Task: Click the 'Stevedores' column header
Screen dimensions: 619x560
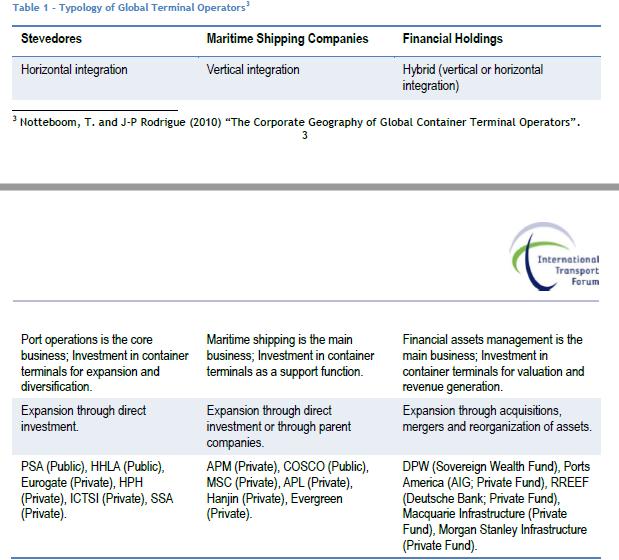Action: click(x=51, y=39)
